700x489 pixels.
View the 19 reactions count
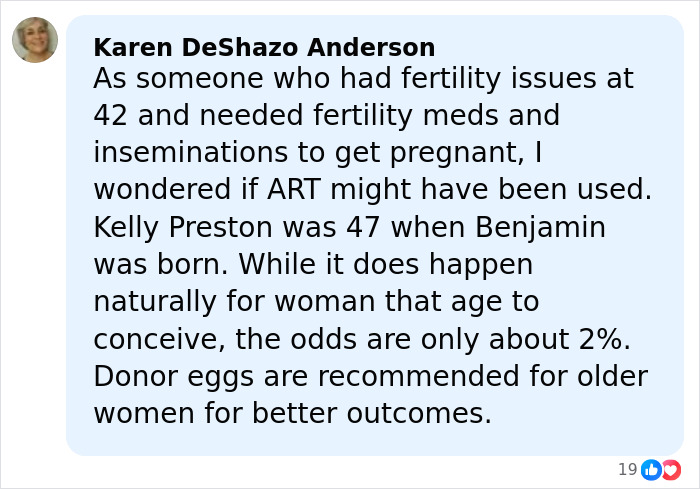point(627,469)
